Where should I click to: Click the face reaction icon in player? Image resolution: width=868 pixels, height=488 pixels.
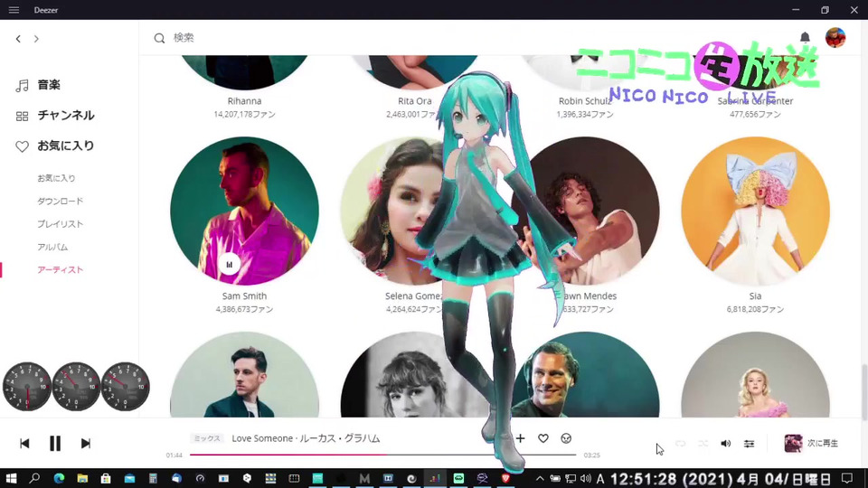(566, 438)
